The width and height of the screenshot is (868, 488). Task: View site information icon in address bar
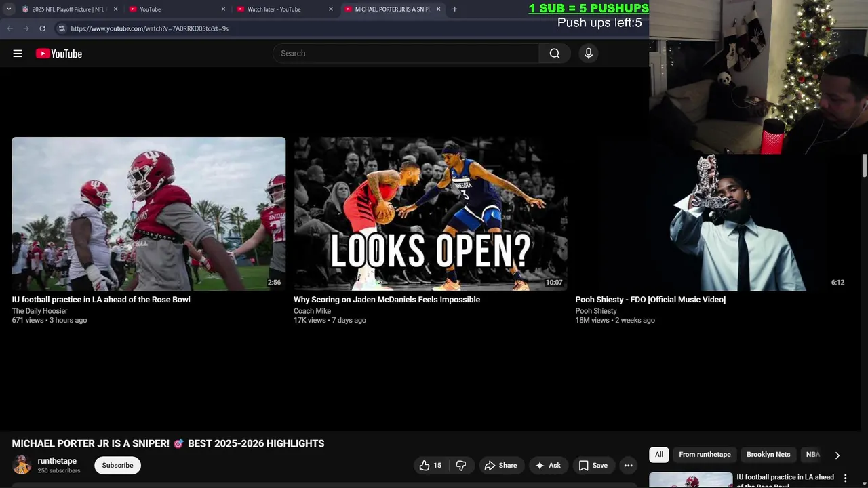click(x=61, y=28)
